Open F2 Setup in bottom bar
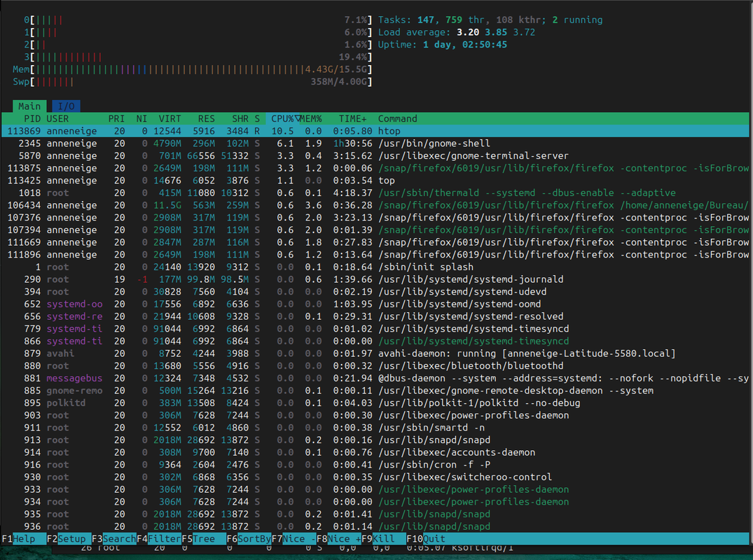 (x=69, y=539)
